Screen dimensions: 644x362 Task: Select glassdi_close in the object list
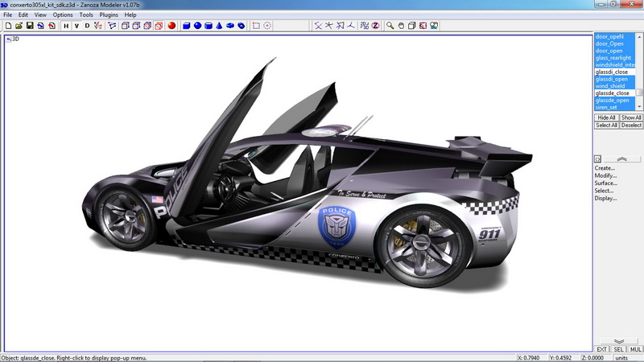[615, 72]
